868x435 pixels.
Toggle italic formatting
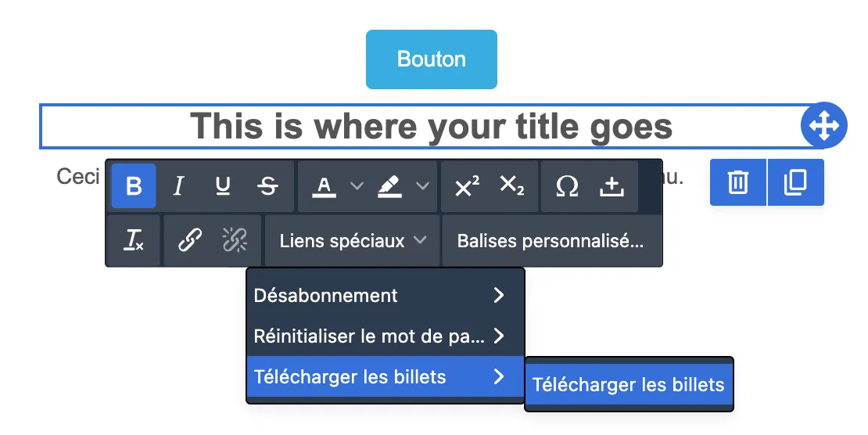coord(178,185)
